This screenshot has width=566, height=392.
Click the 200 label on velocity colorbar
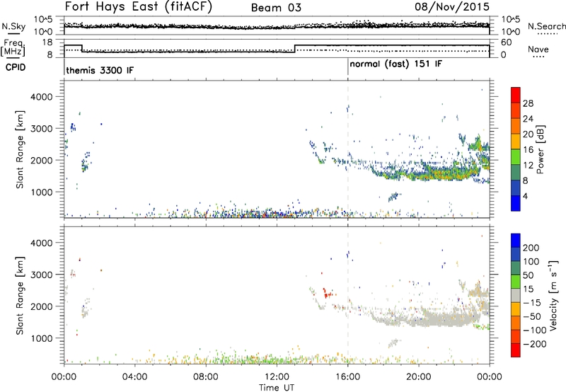click(531, 248)
